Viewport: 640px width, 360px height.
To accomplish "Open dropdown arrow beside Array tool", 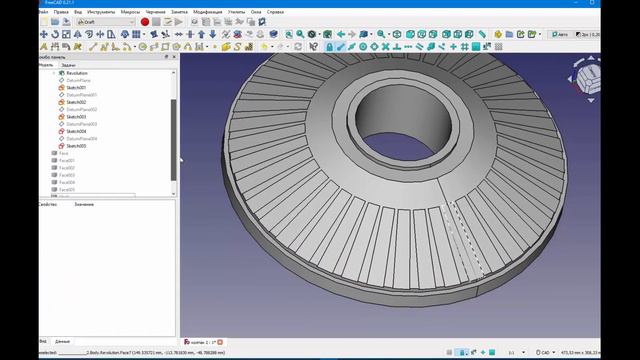I will [x=144, y=34].
